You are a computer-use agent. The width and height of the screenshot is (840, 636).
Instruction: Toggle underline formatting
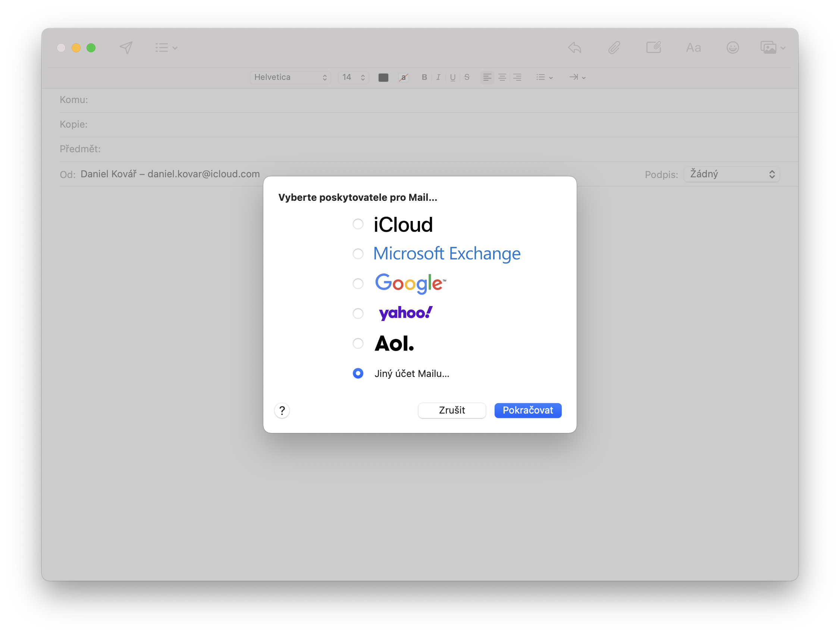pos(452,77)
